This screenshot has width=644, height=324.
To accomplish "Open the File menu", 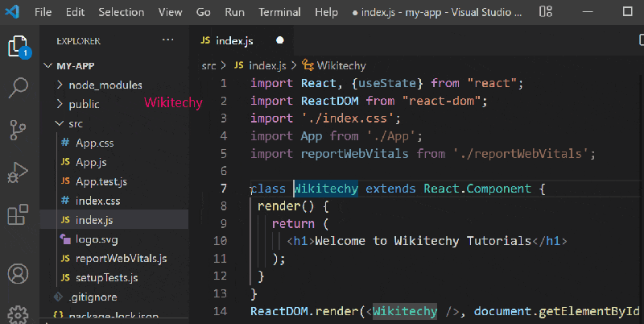I will [43, 12].
